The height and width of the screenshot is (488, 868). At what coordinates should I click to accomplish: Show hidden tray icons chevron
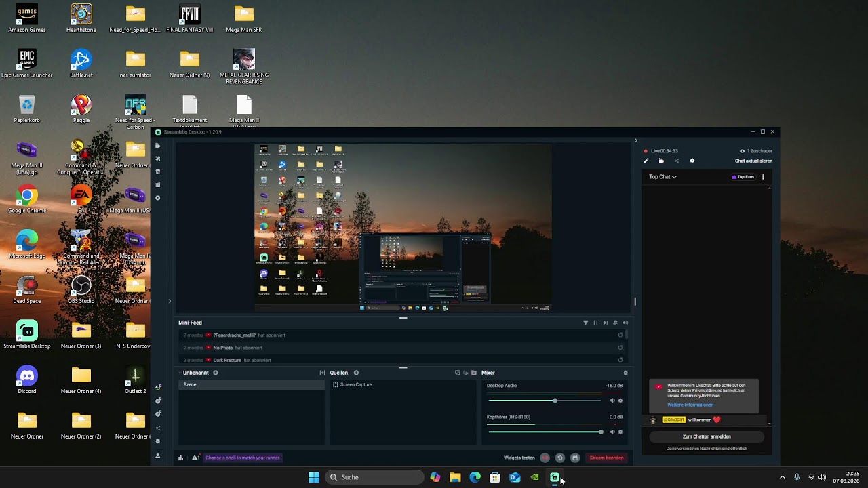point(782,477)
